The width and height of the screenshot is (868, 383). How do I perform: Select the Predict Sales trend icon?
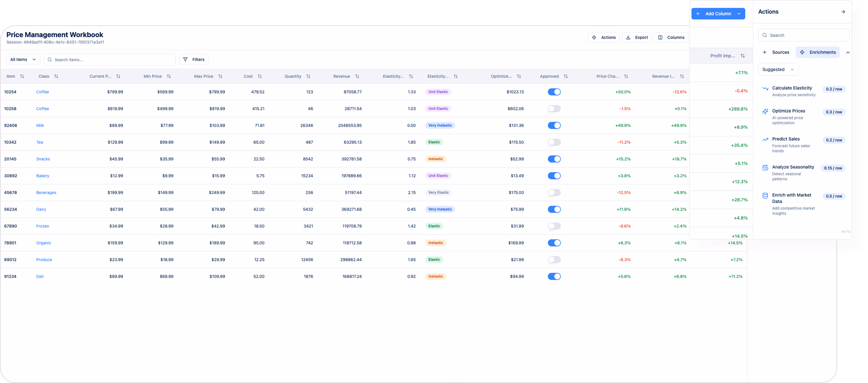tap(765, 139)
